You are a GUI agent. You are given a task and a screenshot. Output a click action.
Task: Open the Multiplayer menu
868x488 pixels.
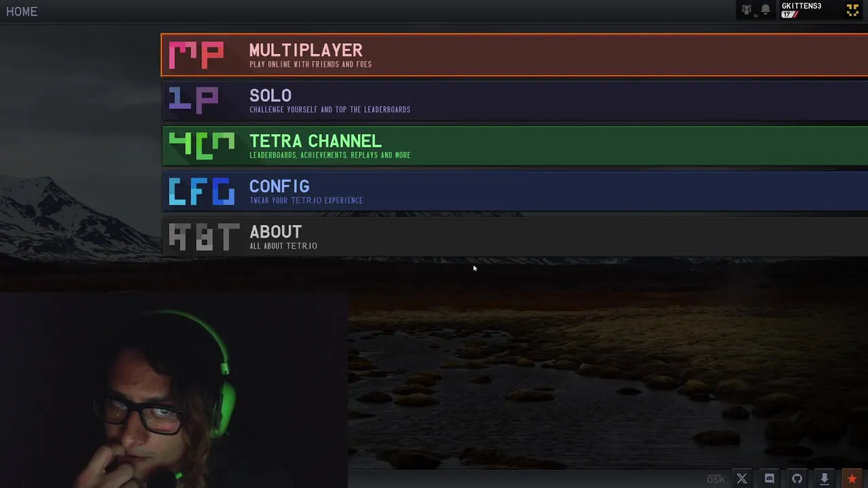pos(515,55)
